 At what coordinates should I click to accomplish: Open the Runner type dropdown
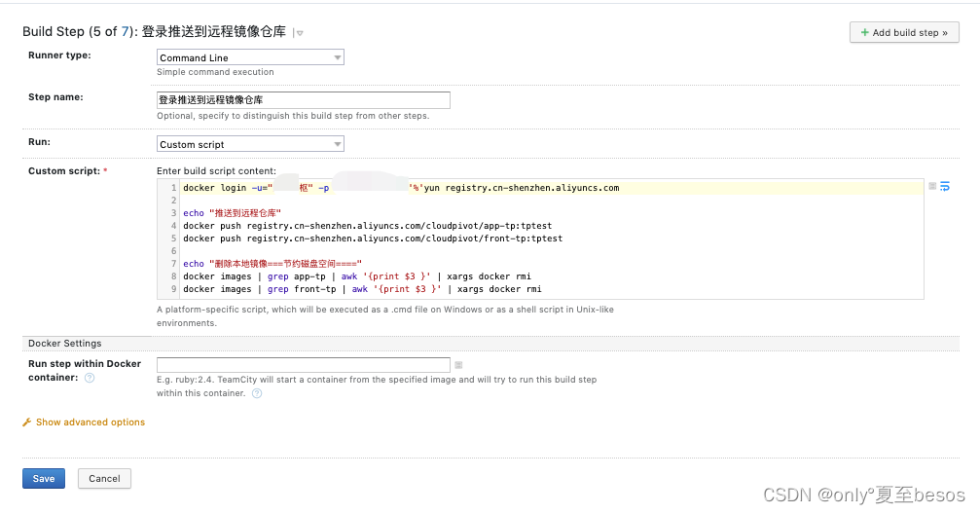click(250, 57)
